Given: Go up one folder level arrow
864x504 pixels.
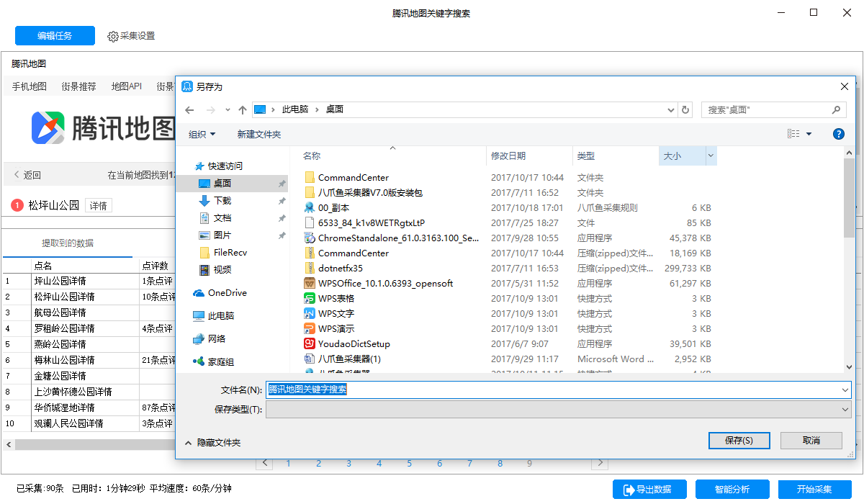Looking at the screenshot, I should click(x=243, y=110).
